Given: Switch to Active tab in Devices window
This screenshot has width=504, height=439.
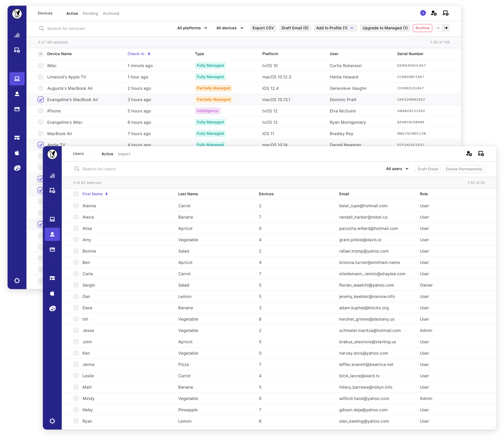Looking at the screenshot, I should coord(72,14).
